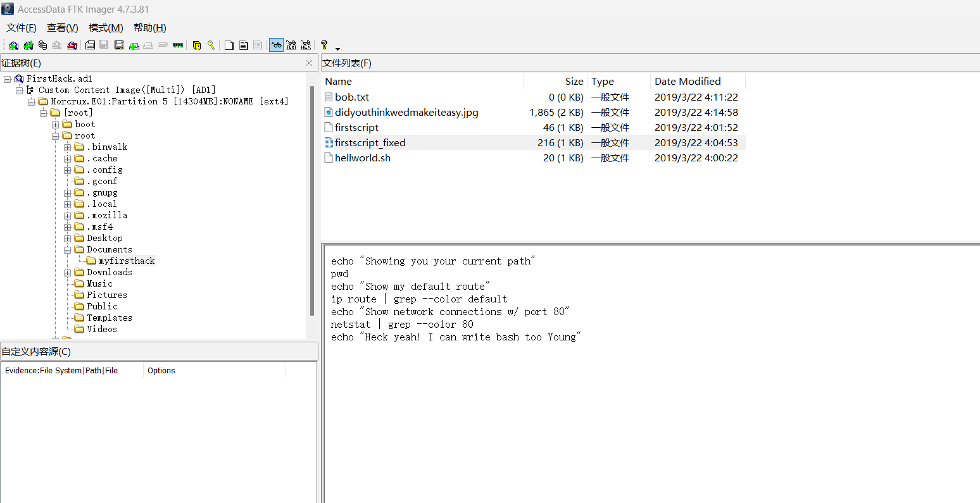Sort file list by Date Modified column
This screenshot has width=980, height=503.
pos(698,81)
